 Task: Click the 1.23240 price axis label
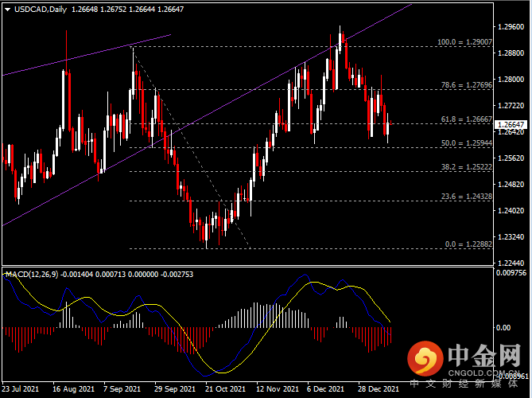[510, 237]
